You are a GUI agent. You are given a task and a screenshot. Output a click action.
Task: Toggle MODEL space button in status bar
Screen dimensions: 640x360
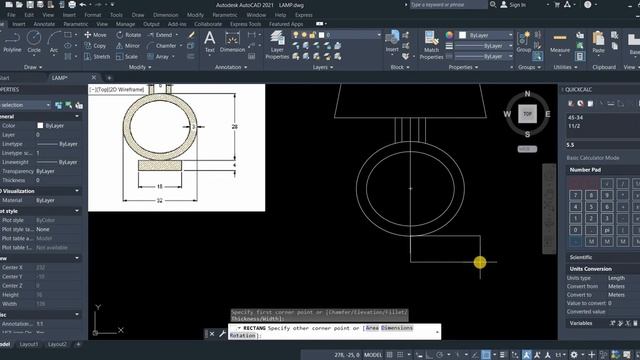(373, 355)
